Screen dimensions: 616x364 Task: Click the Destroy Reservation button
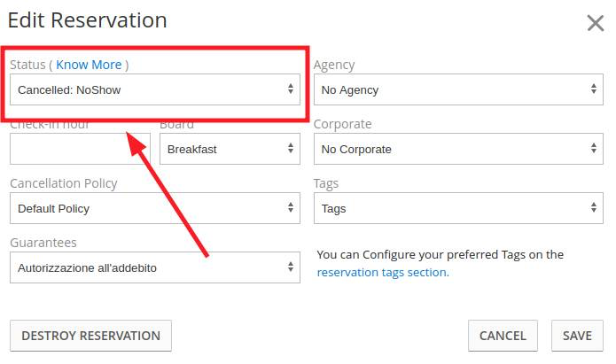pos(90,336)
